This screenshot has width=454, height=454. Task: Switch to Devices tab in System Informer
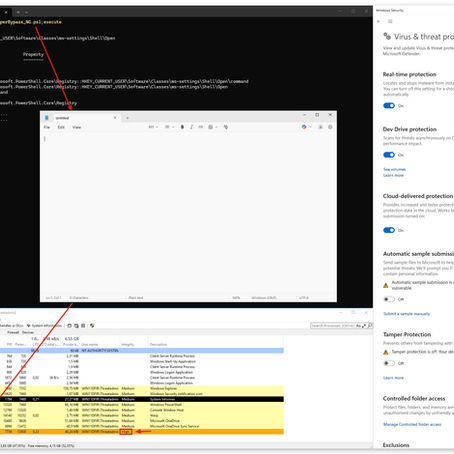[28, 332]
